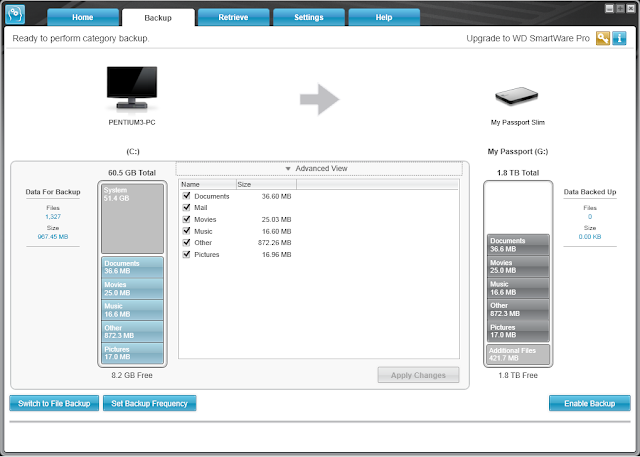
Task: Click Upgrade to WD SmartWare Pro text
Action: 528,38
